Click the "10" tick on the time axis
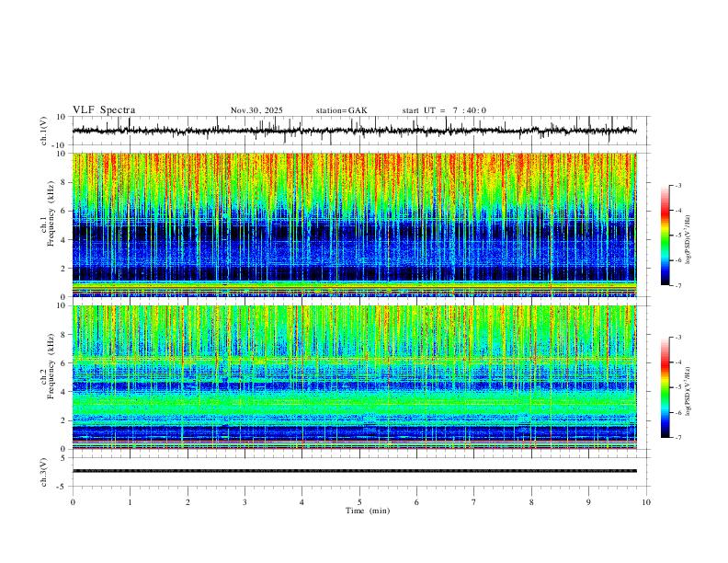Viewport: 728px width, 563px height. pyautogui.click(x=646, y=502)
